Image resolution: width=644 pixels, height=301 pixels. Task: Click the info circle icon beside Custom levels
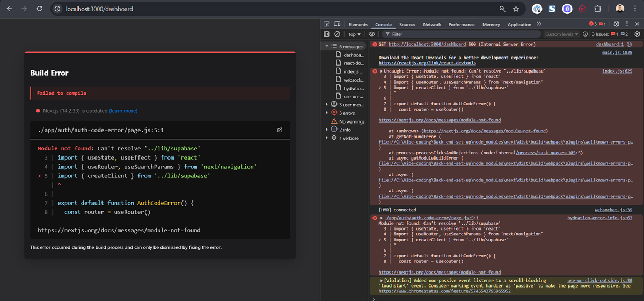coord(585,34)
